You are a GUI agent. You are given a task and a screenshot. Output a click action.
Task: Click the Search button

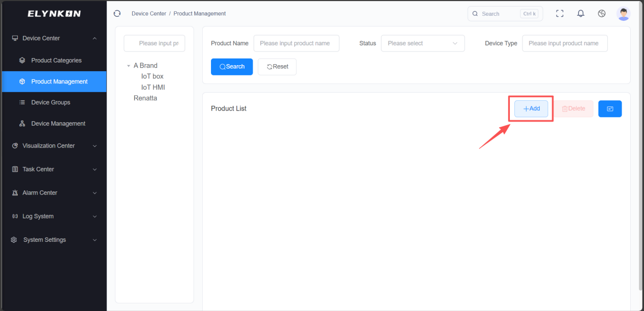click(232, 67)
